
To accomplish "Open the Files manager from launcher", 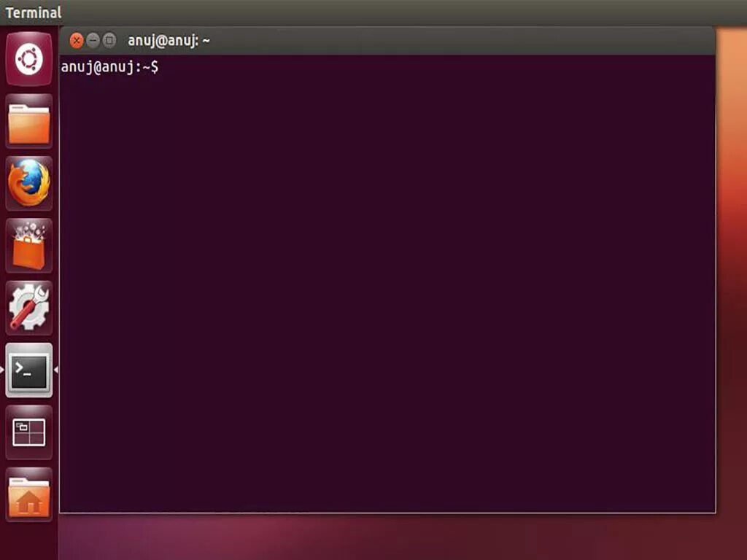I will point(29,122).
